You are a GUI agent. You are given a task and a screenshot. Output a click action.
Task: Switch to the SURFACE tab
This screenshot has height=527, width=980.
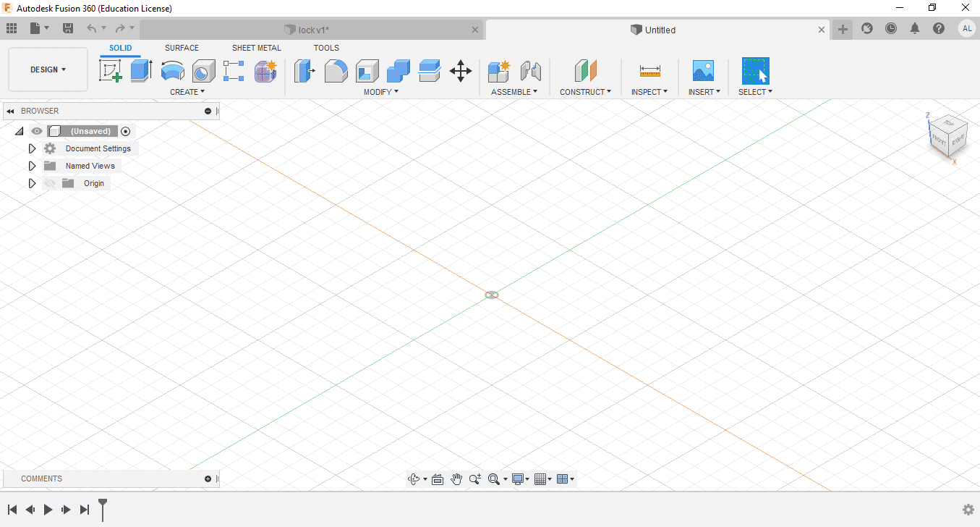click(182, 48)
